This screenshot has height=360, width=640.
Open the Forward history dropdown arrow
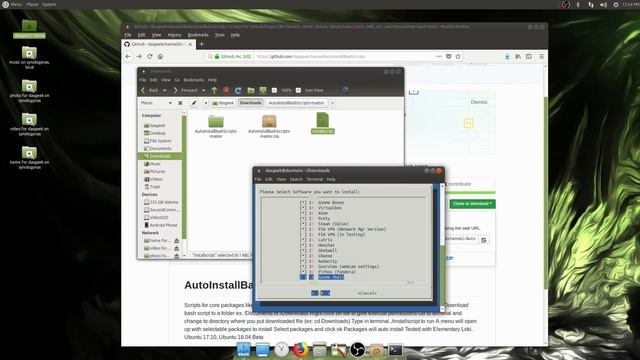203,90
